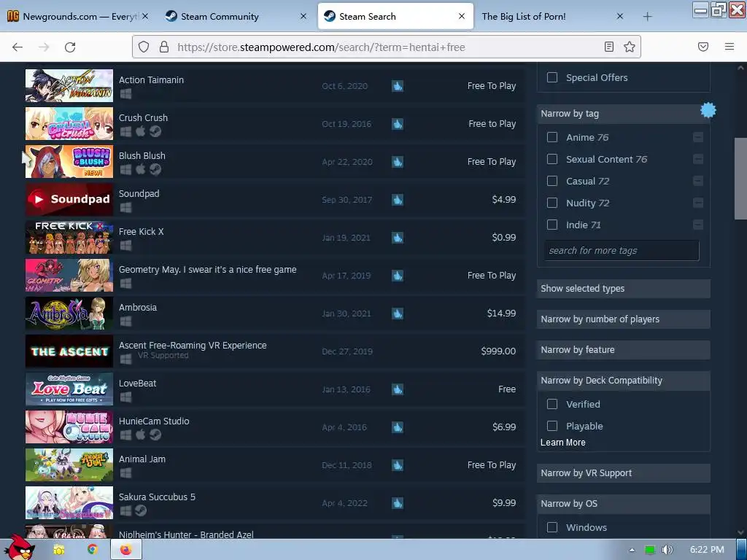Check the Playable Deck compatibility box
The image size is (747, 560).
tap(552, 426)
